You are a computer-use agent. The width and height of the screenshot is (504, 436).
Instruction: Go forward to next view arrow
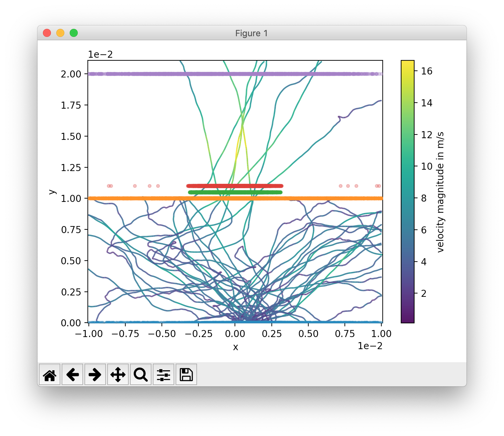pyautogui.click(x=95, y=374)
